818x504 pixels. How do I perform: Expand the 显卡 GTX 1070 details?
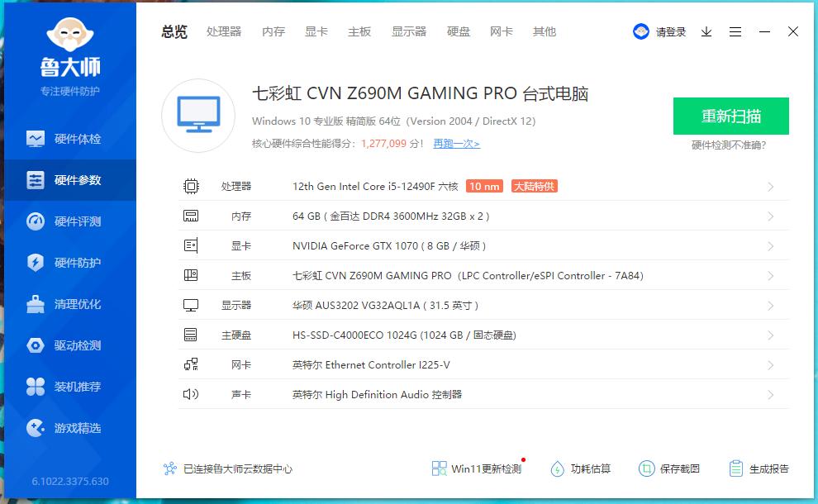click(x=483, y=245)
